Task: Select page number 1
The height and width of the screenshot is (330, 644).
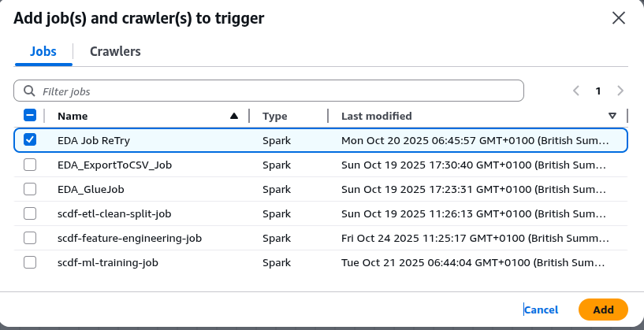Action: [x=598, y=91]
